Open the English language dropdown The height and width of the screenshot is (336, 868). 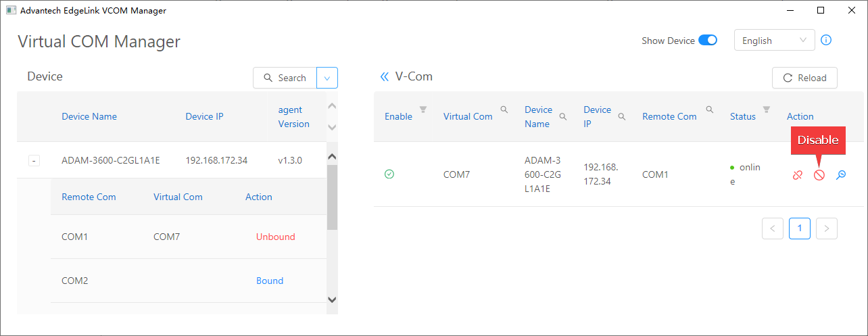pos(774,41)
